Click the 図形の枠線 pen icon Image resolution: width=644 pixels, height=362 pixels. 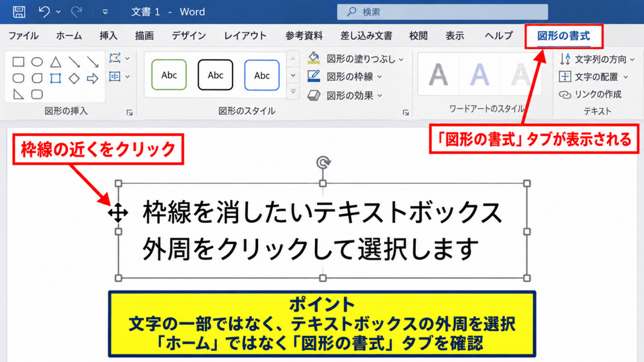[x=314, y=76]
